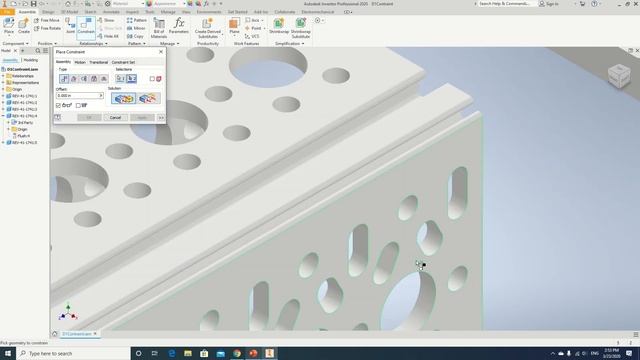Click the Shrinkwrap Substitute tool
This screenshot has width=640, height=360.
pos(301,28)
